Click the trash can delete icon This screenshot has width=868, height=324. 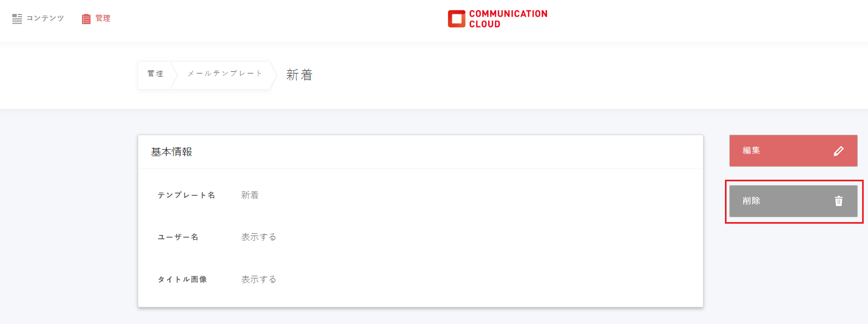tap(839, 201)
